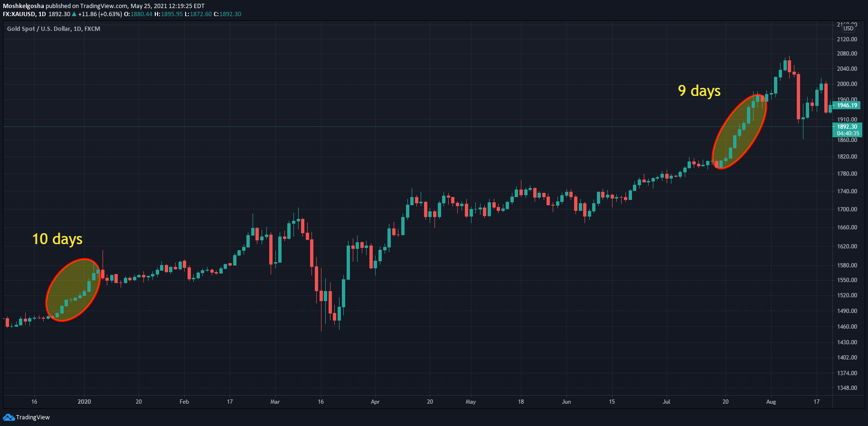868x426 pixels.
Task: Click the 15 date label after Jun
Action: [x=612, y=402]
